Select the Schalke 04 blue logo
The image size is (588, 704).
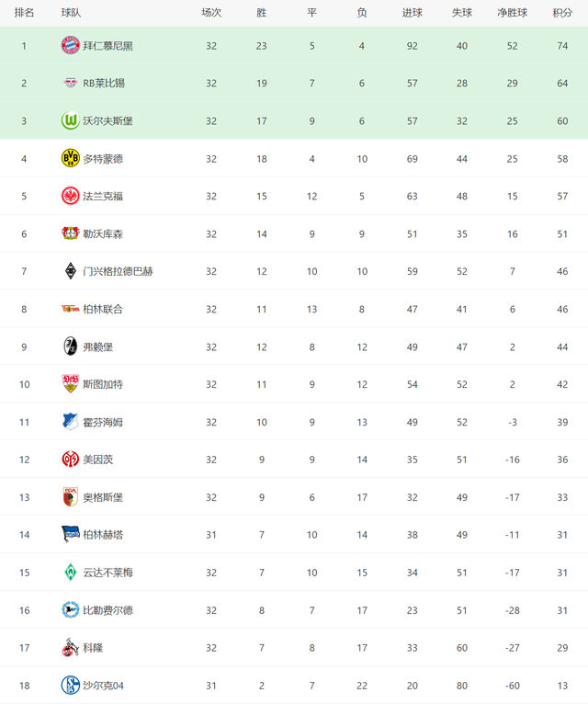coord(71,685)
